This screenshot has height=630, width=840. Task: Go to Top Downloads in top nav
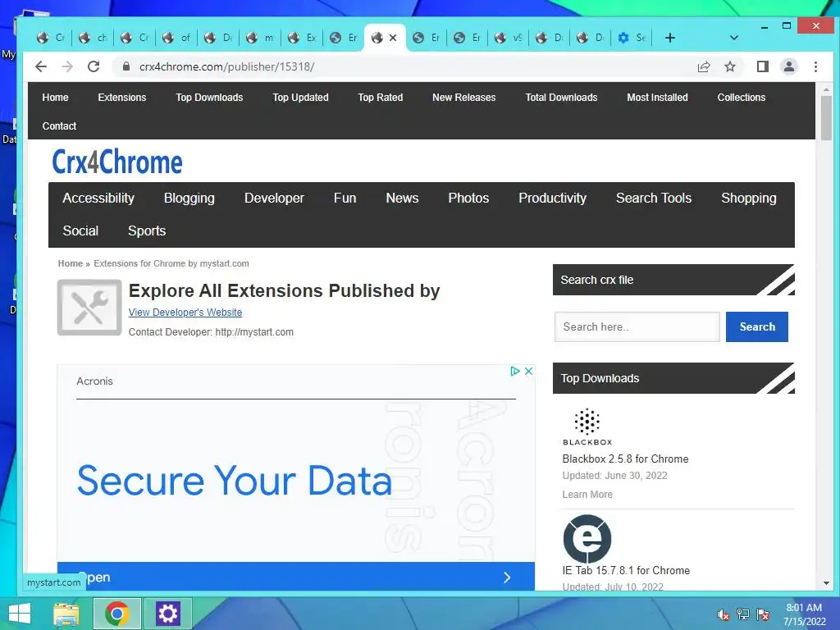pyautogui.click(x=209, y=98)
